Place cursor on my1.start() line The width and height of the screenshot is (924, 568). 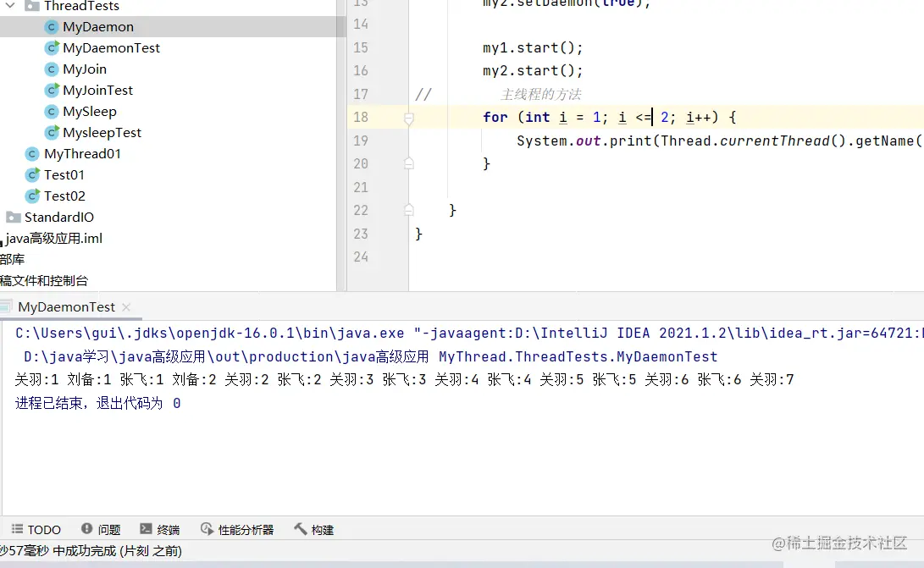pos(533,47)
